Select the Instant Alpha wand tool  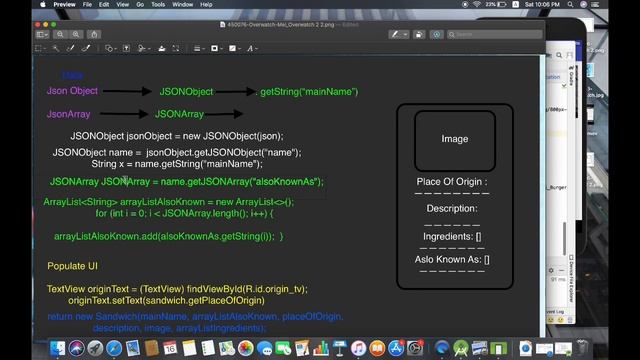pos(56,49)
